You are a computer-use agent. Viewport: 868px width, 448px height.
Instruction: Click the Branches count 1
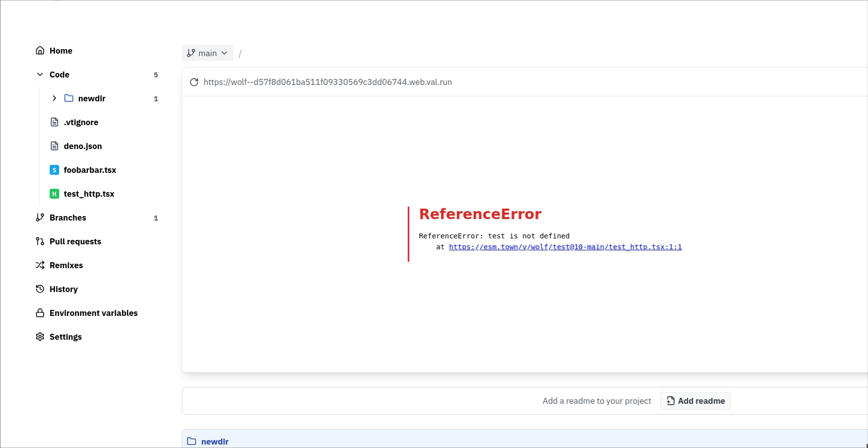click(x=156, y=218)
